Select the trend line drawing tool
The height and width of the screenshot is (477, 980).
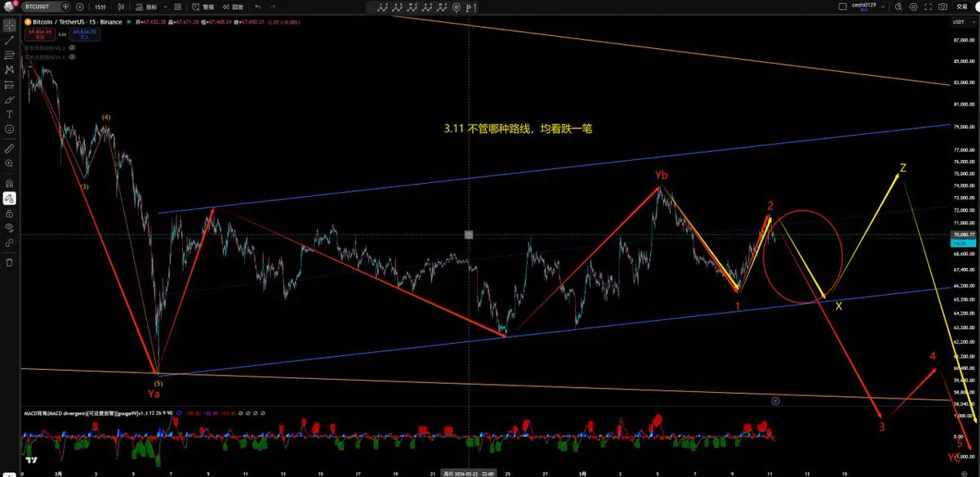10,40
